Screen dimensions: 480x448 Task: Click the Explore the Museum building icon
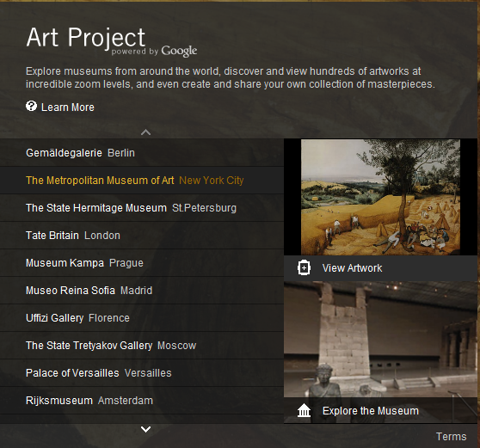[x=304, y=410]
